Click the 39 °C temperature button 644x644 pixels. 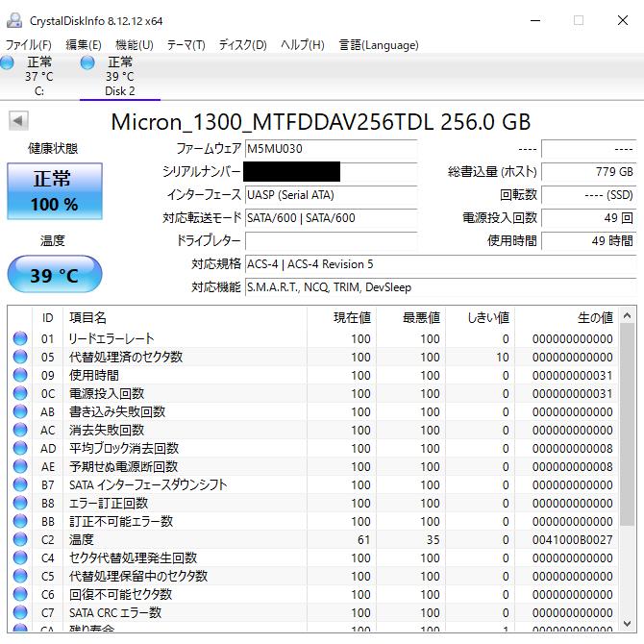(54, 275)
